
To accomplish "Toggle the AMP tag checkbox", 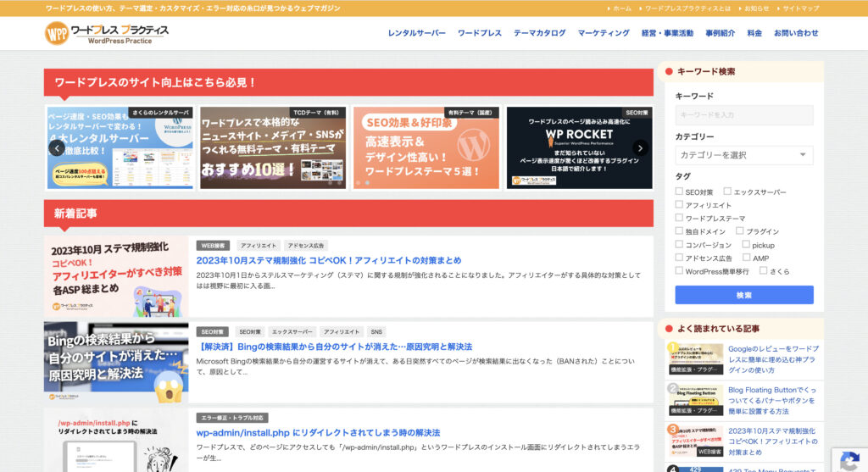I will (746, 258).
